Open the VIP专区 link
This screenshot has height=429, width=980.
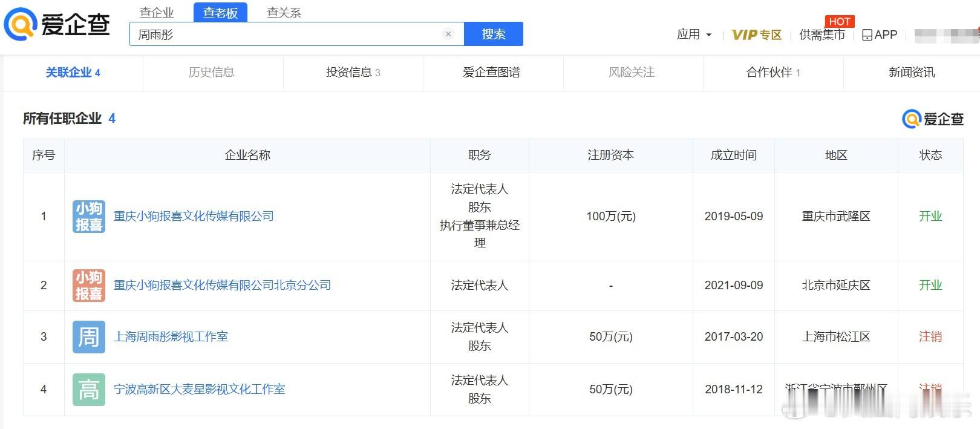[756, 34]
